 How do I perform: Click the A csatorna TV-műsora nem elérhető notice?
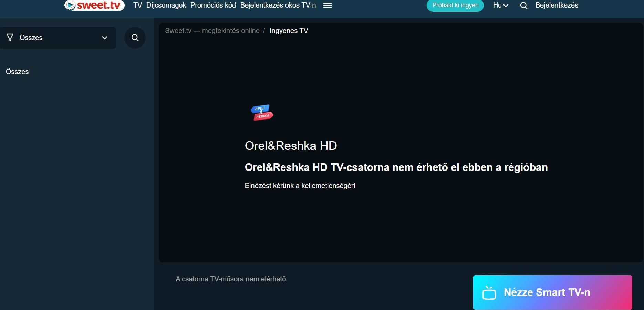pos(231,279)
